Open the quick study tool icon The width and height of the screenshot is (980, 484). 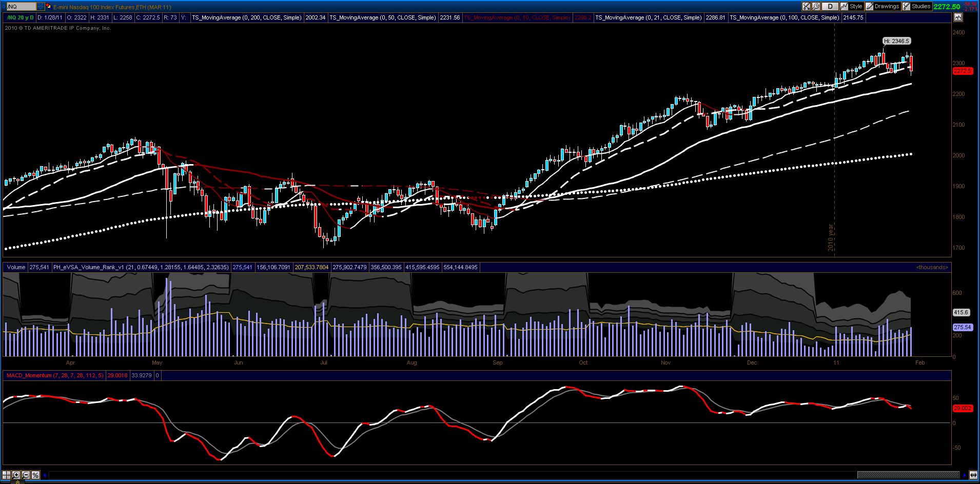807,7
